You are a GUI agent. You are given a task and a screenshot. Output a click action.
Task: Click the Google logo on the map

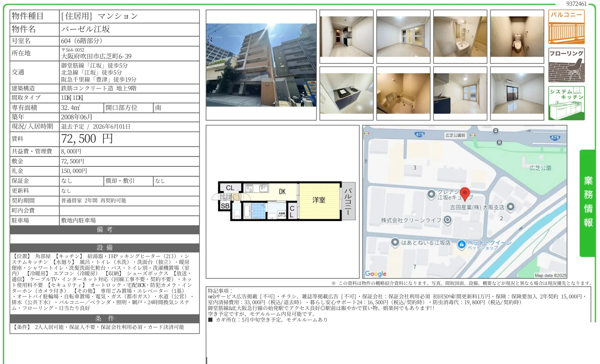[x=376, y=274]
